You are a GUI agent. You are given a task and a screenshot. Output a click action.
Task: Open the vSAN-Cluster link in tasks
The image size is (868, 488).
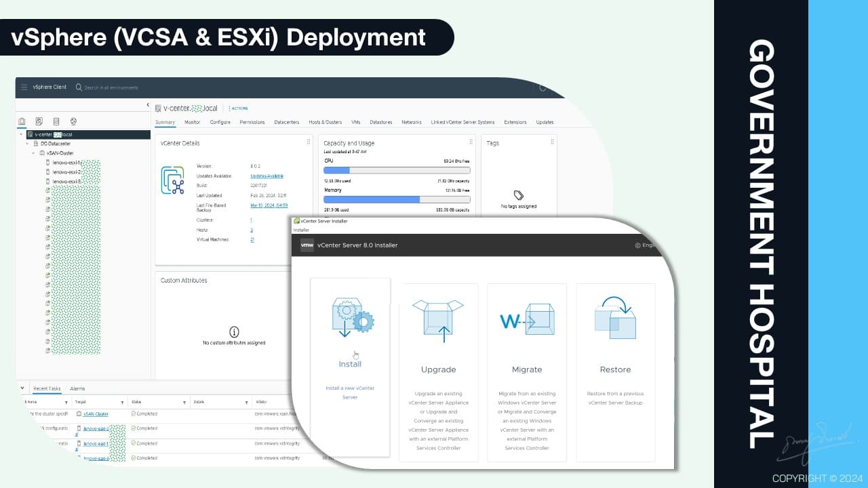[x=96, y=414]
